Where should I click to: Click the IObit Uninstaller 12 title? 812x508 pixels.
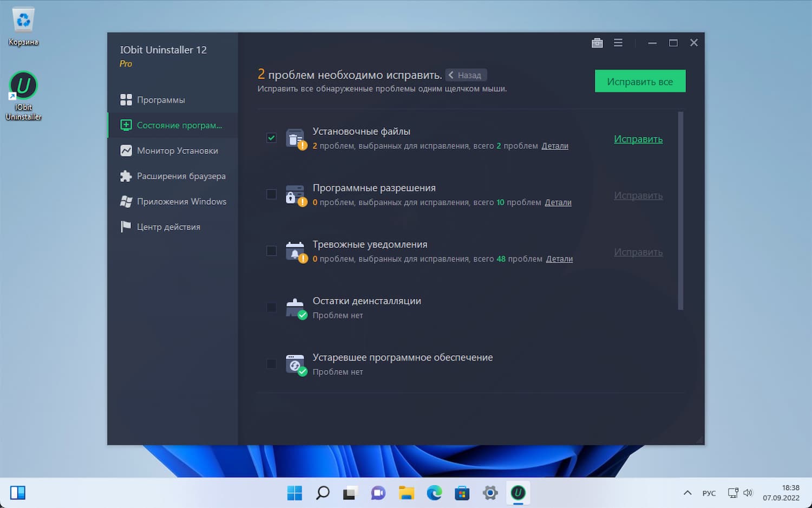pyautogui.click(x=163, y=50)
